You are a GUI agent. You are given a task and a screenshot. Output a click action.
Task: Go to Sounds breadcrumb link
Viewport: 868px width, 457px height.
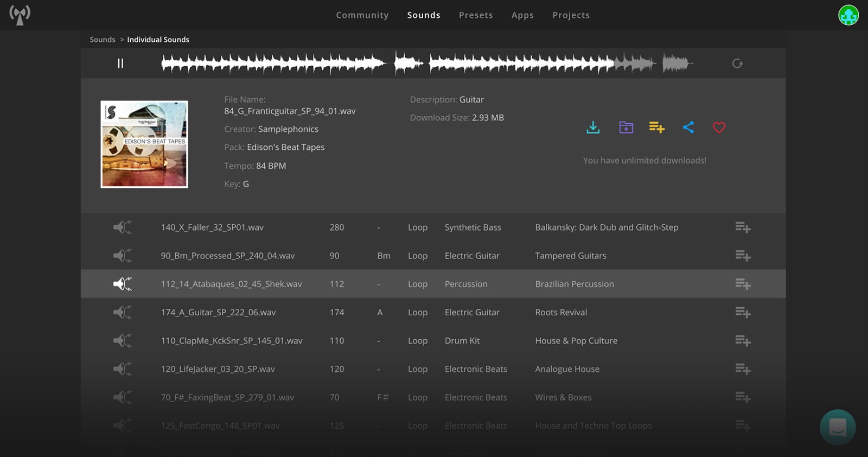(x=103, y=40)
